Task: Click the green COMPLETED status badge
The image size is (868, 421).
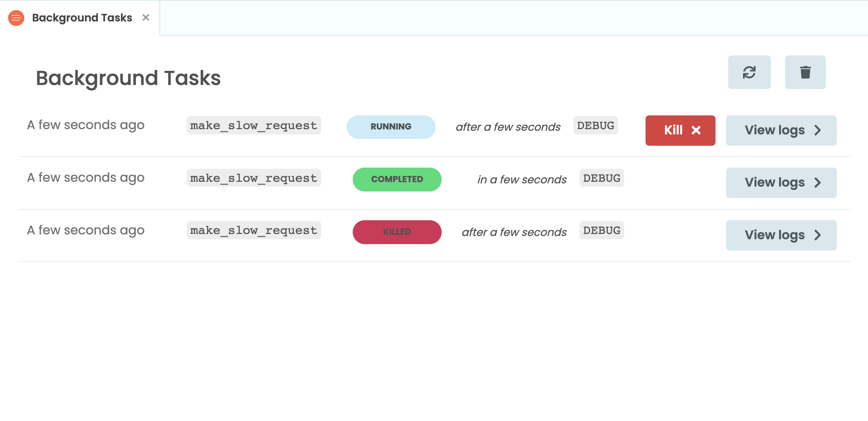Action: point(397,179)
